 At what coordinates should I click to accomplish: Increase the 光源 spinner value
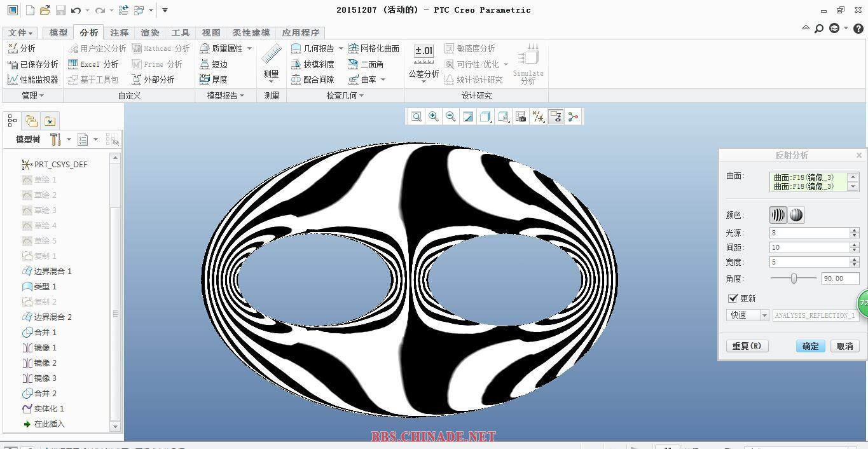click(855, 230)
